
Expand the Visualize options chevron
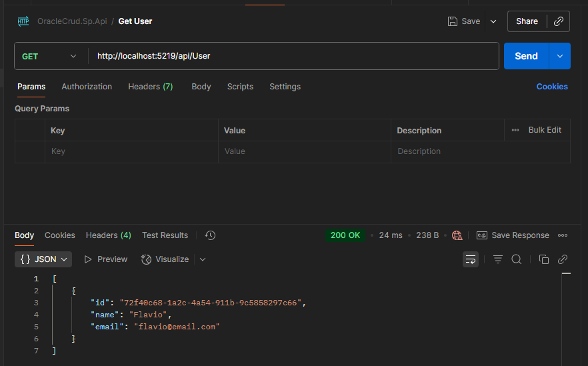tap(203, 259)
